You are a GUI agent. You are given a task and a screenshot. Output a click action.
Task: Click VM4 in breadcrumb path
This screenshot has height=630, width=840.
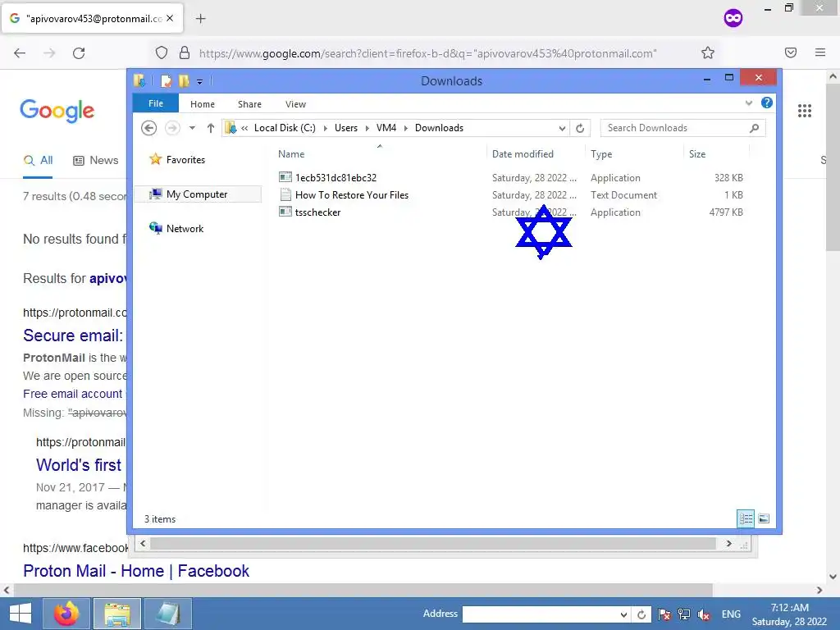pos(386,127)
